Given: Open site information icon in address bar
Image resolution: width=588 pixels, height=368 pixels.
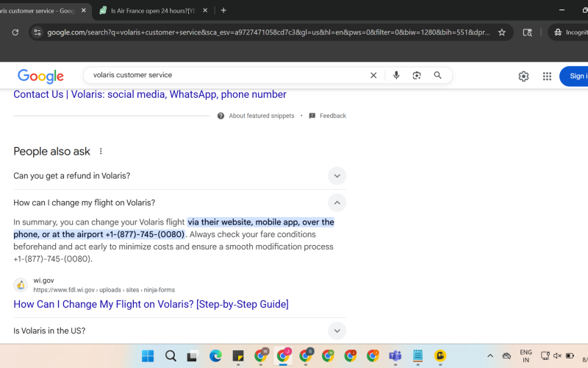Looking at the screenshot, I should tap(37, 32).
